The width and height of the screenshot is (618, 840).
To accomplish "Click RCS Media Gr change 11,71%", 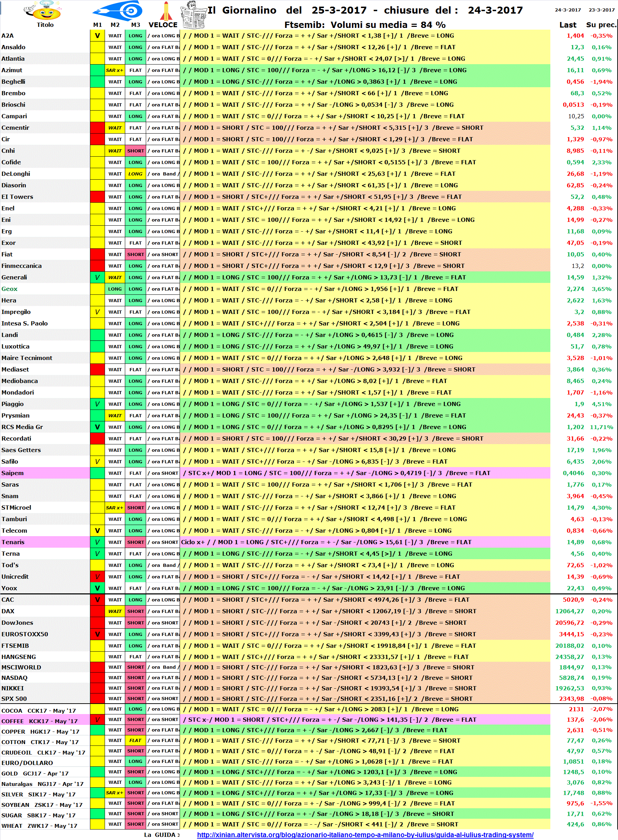I will pos(602,427).
